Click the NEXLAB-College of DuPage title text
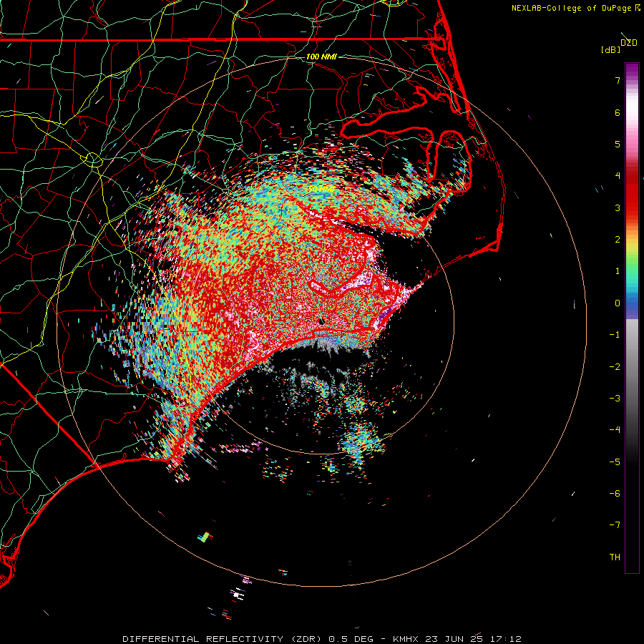Screen dimensions: 644x644 571,8
